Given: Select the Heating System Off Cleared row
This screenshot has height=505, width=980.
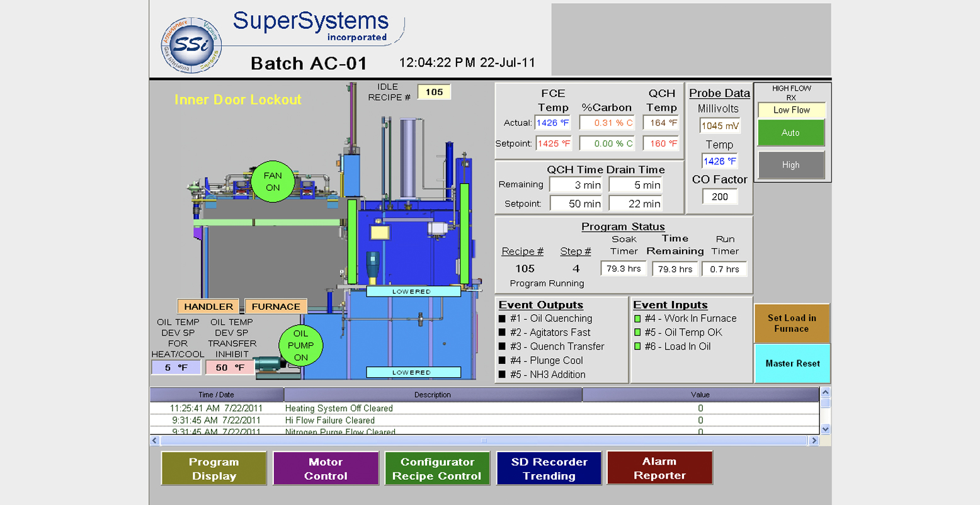Looking at the screenshot, I should (x=484, y=408).
